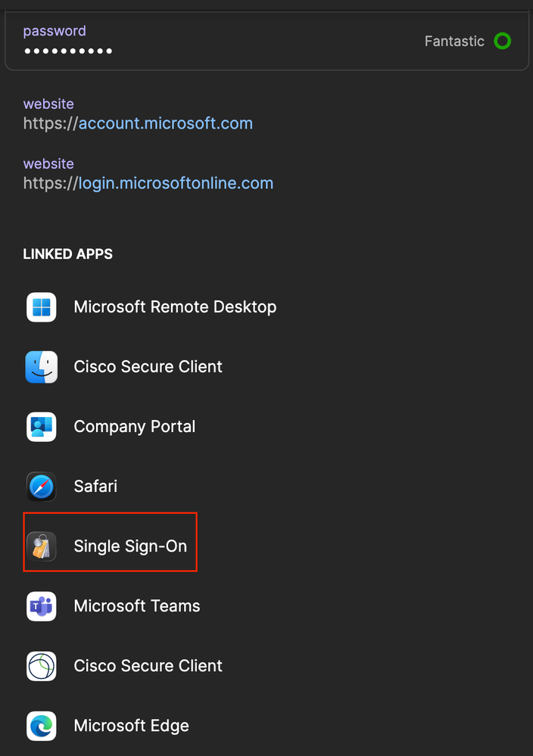Click the Microsoft Remote Desktop app icon

point(41,307)
